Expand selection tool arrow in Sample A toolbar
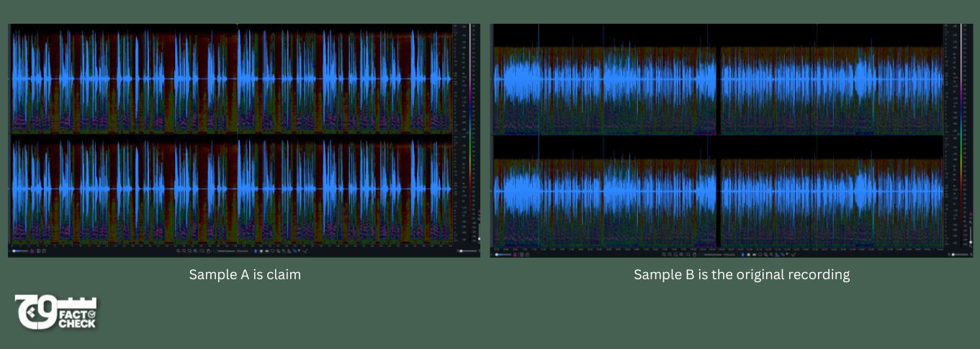Viewport: 980px width, 349px height. (x=299, y=251)
